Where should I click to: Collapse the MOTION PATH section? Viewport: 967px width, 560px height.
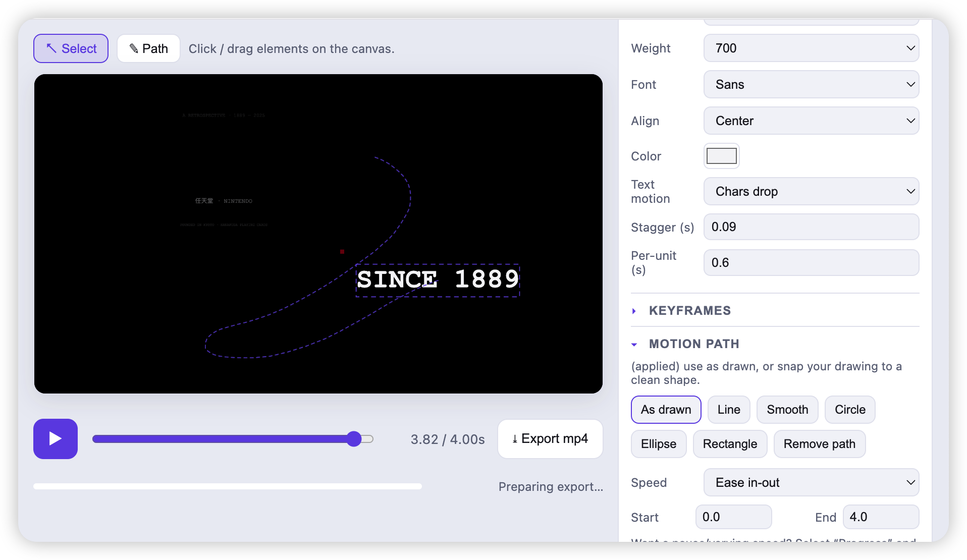[693, 344]
